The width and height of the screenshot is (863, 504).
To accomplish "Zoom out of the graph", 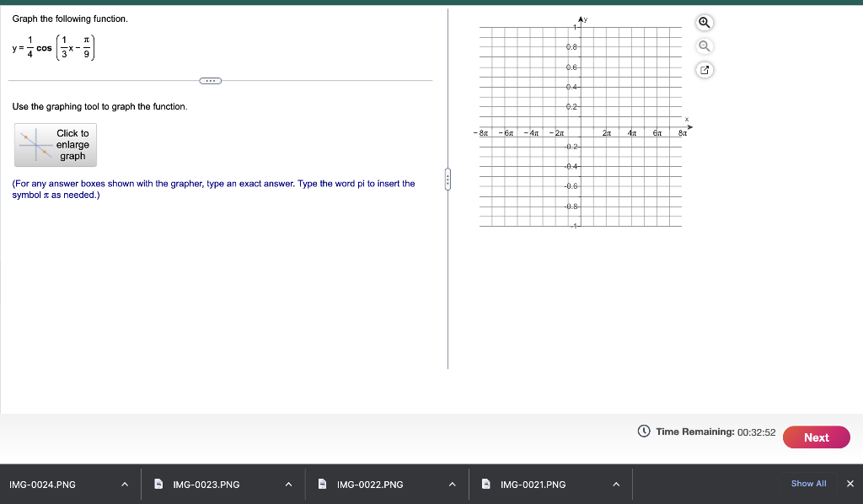I will (705, 46).
